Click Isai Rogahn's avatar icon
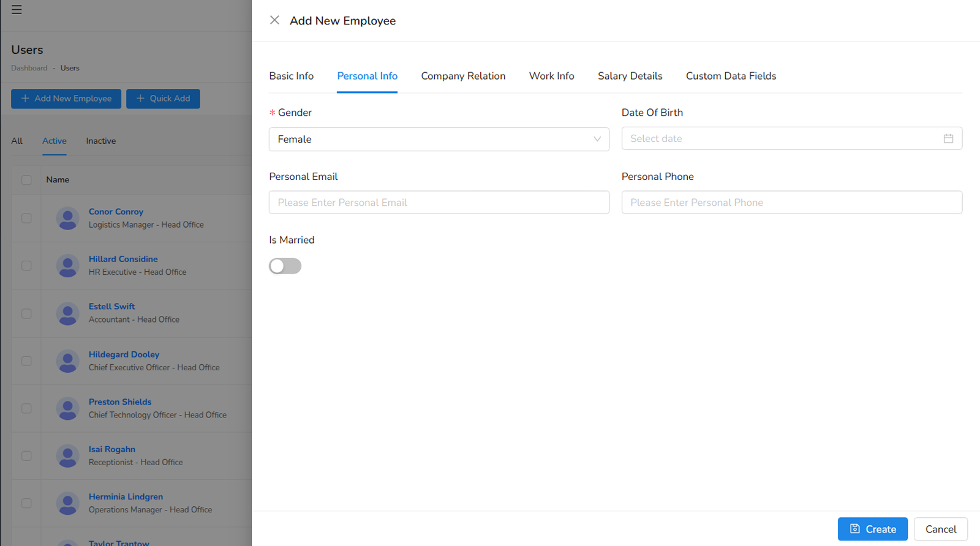980x546 pixels. [x=67, y=456]
